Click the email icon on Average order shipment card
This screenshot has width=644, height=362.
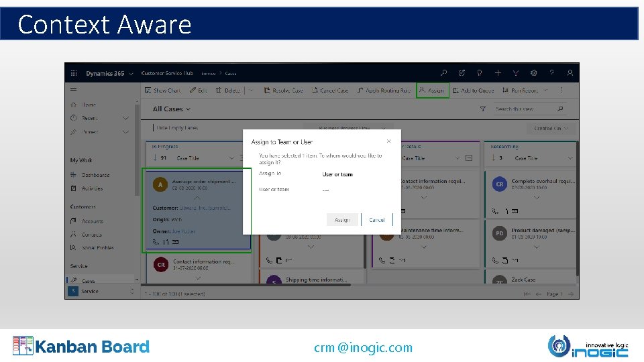coord(175,242)
